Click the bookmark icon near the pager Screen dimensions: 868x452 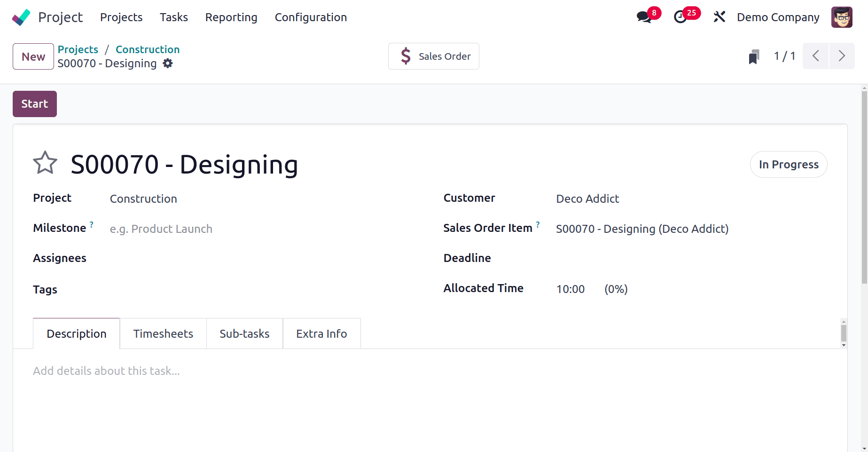point(754,57)
